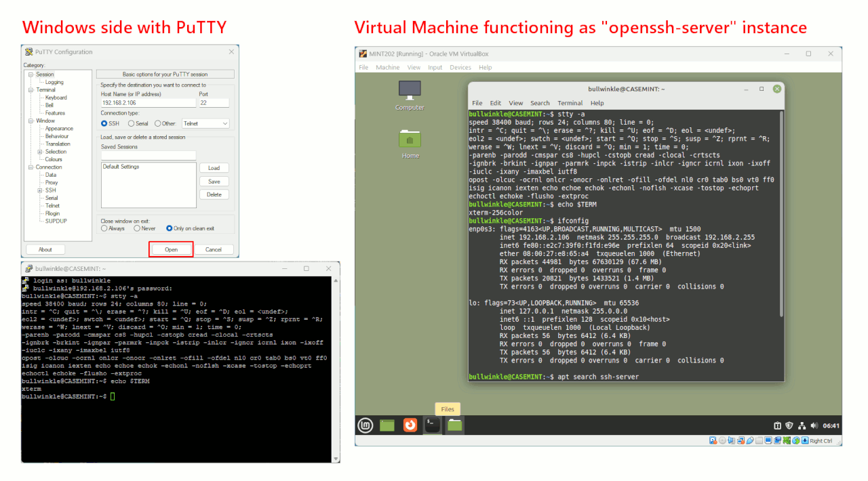868x481 pixels.
Task: Expand the SSH tree node in PuTTY
Action: click(x=40, y=190)
